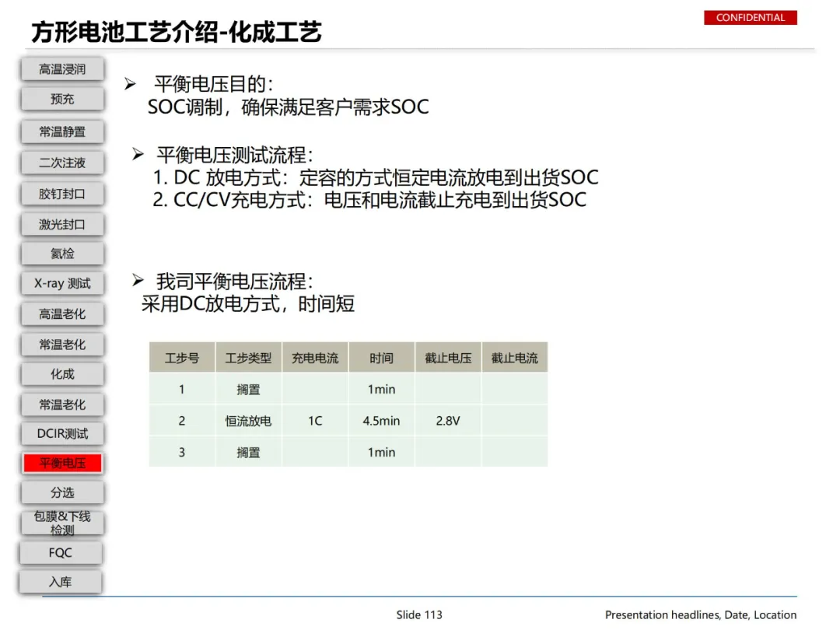Click the Slide 113 footer text
The image size is (840, 630).
pos(419,615)
